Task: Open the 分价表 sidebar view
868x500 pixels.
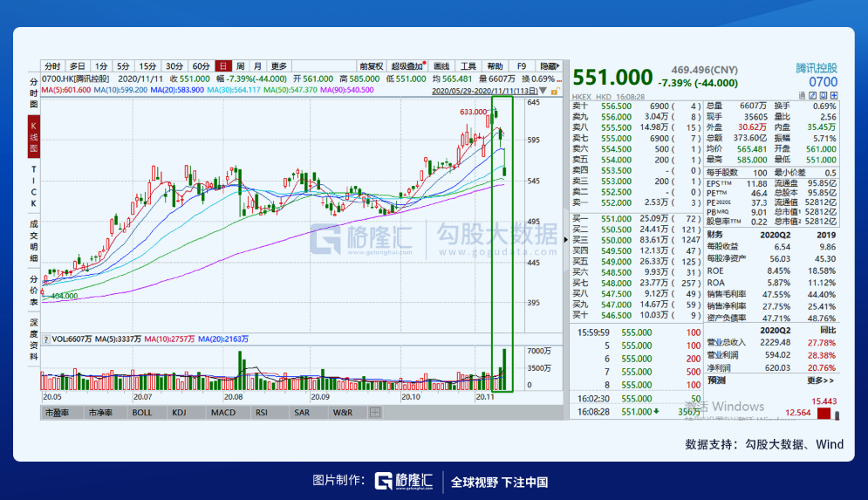Action: click(34, 291)
